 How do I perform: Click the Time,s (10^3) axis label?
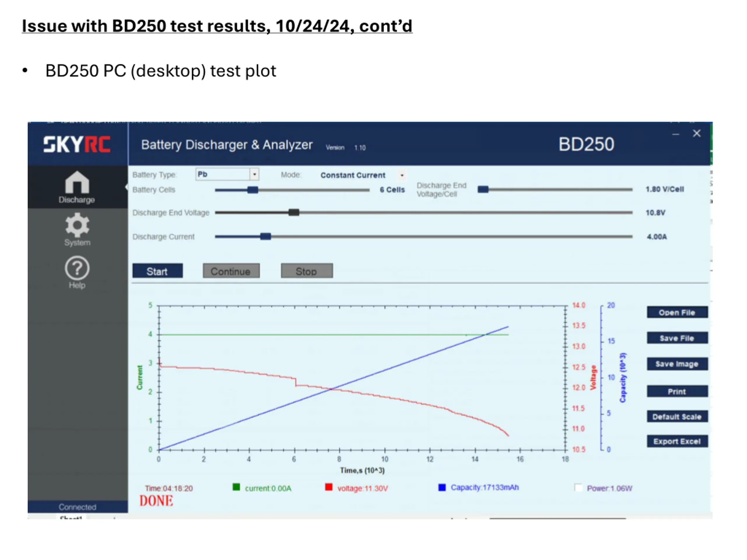coord(362,470)
